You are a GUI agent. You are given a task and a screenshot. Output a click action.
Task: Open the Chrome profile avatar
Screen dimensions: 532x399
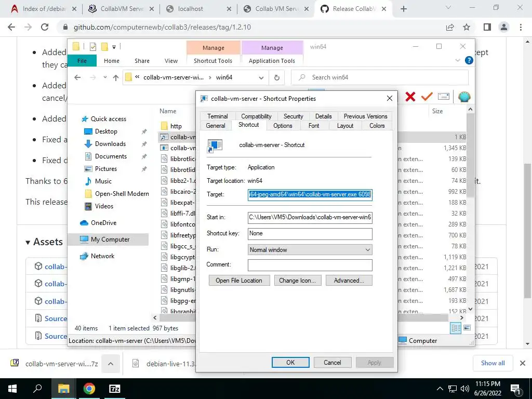click(504, 27)
